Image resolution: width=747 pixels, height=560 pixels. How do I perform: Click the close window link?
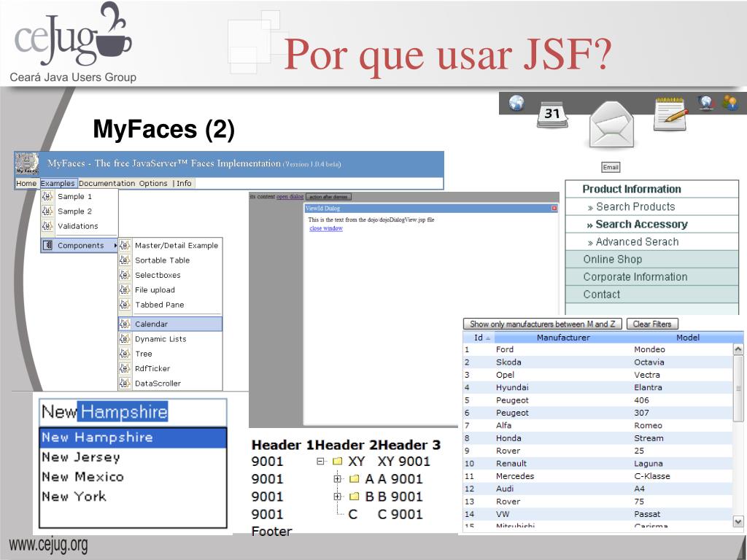tap(326, 228)
